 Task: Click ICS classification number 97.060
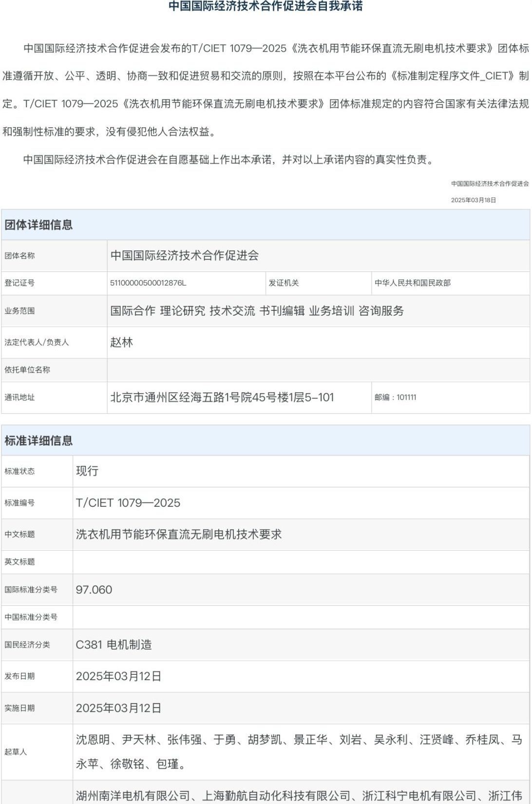[x=94, y=590]
